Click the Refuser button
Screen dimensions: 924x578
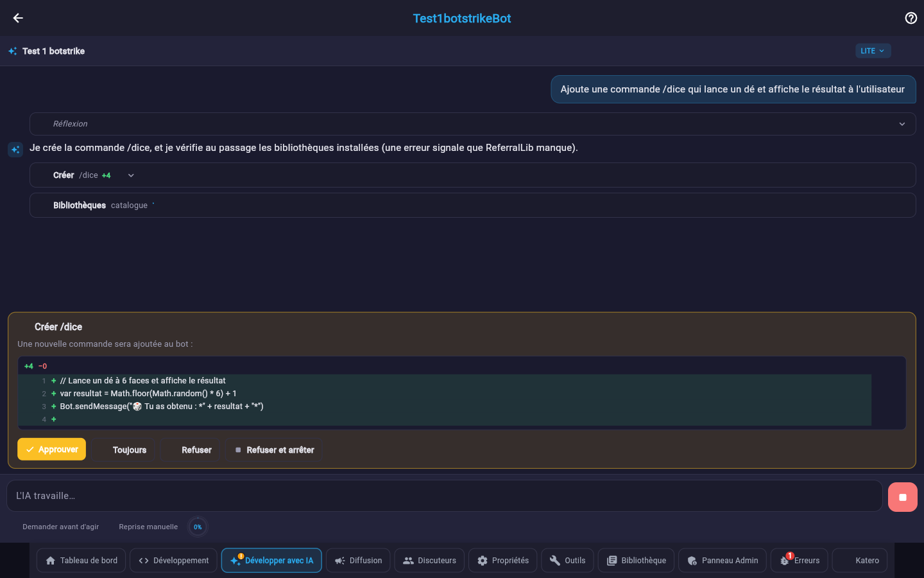point(190,450)
